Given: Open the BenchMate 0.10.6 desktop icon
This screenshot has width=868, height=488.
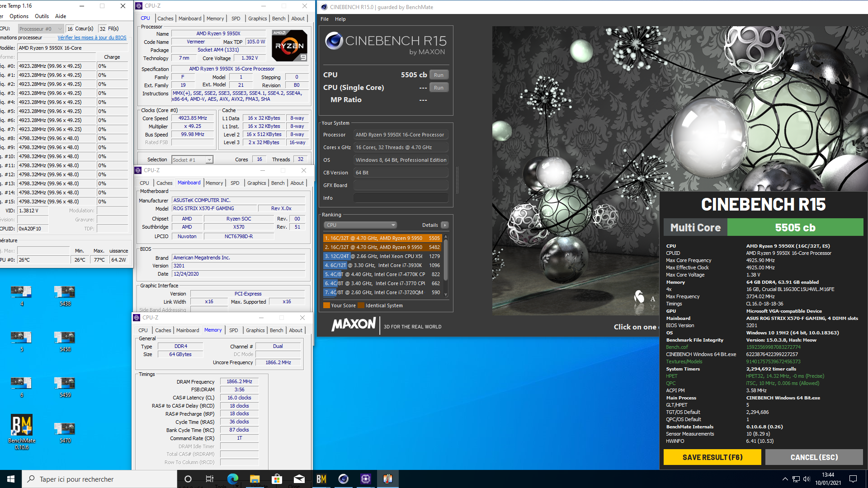Looking at the screenshot, I should pos(22,432).
